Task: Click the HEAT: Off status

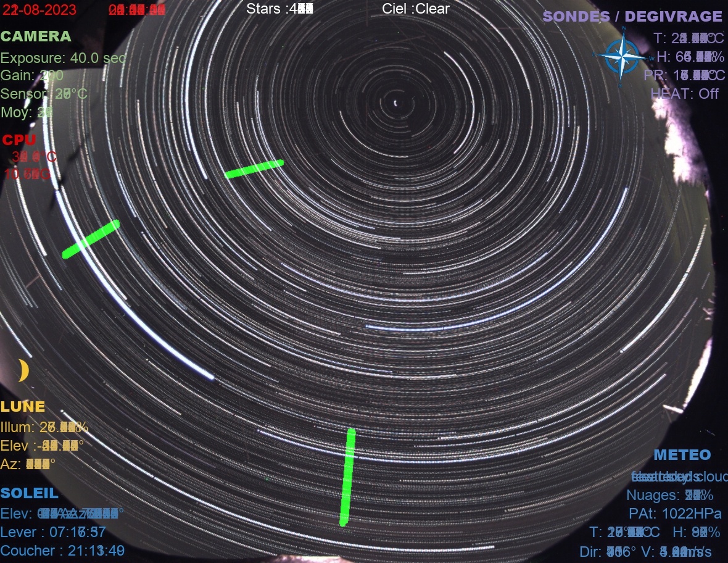Action: coord(684,94)
